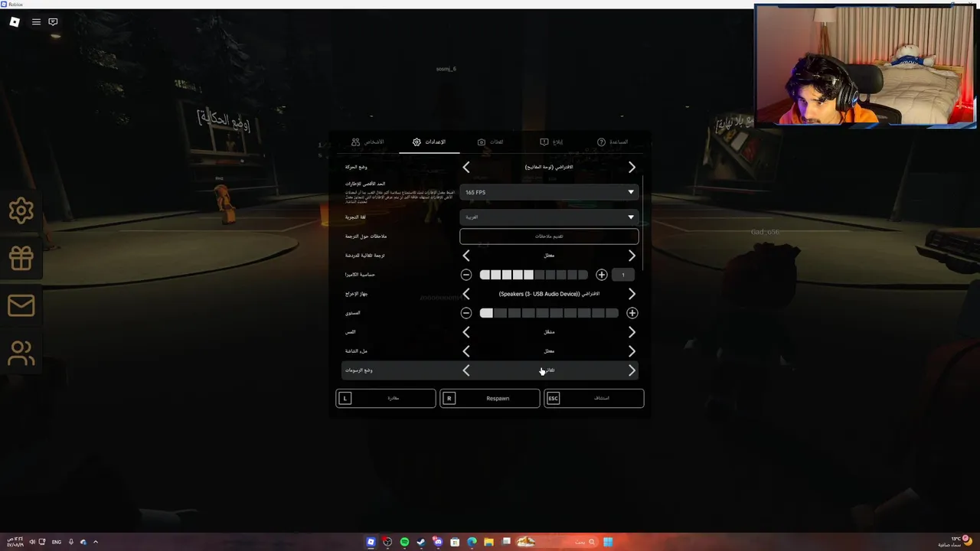Open the chat bubble icon at top left
This screenshot has height=551, width=980.
pyautogui.click(x=53, y=21)
